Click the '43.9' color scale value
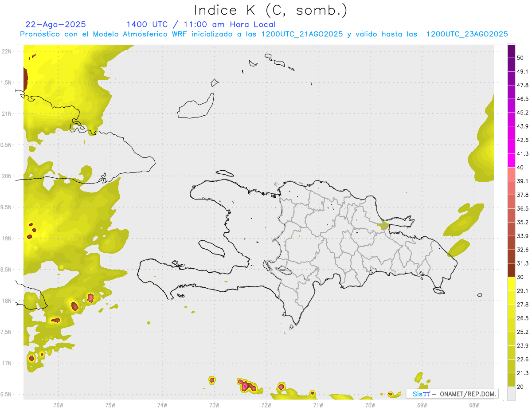532x411 pixels. click(523, 126)
